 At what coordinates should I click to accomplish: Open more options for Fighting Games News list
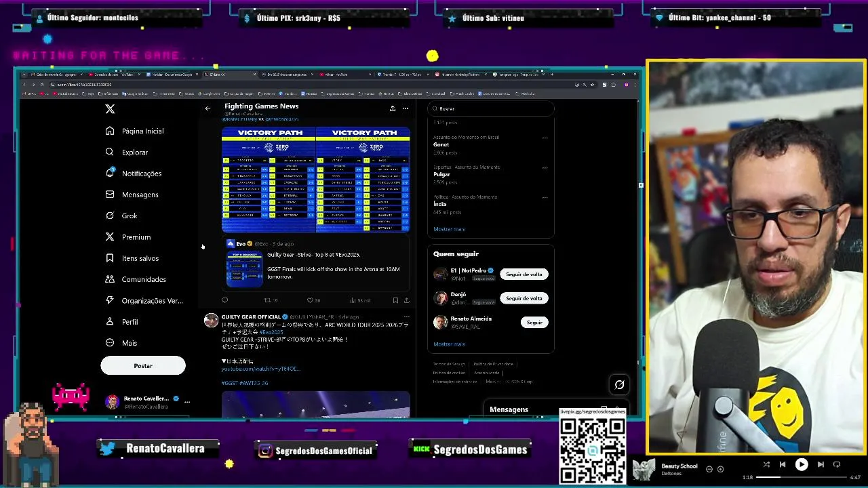click(x=406, y=108)
